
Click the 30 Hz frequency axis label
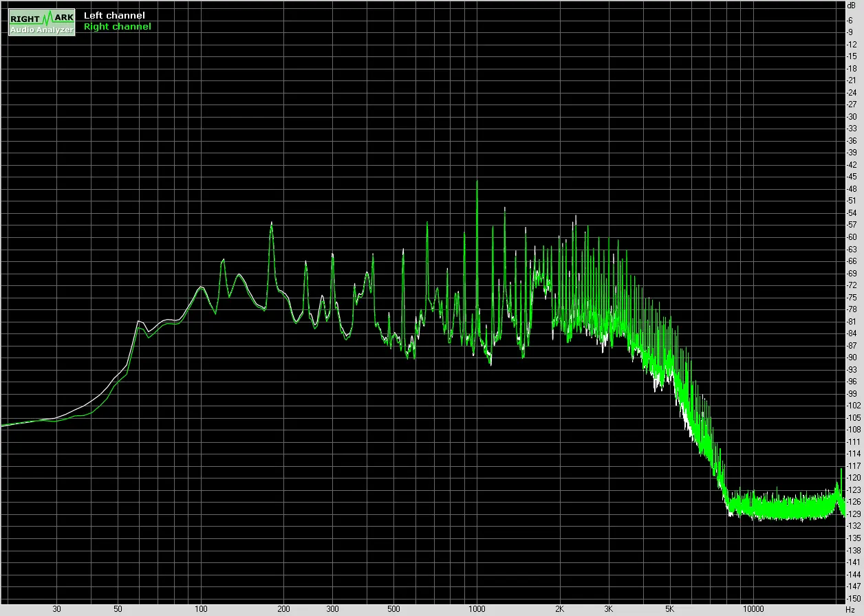(56, 609)
